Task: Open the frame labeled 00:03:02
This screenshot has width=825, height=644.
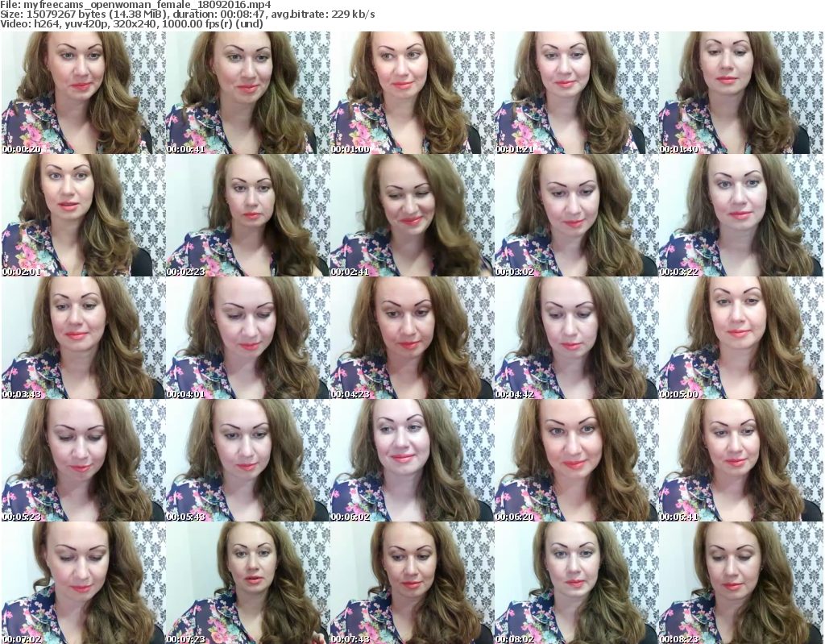Action: tap(577, 215)
